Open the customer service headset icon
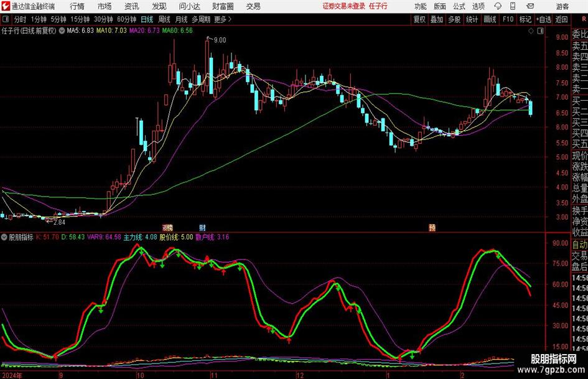 [498, 6]
